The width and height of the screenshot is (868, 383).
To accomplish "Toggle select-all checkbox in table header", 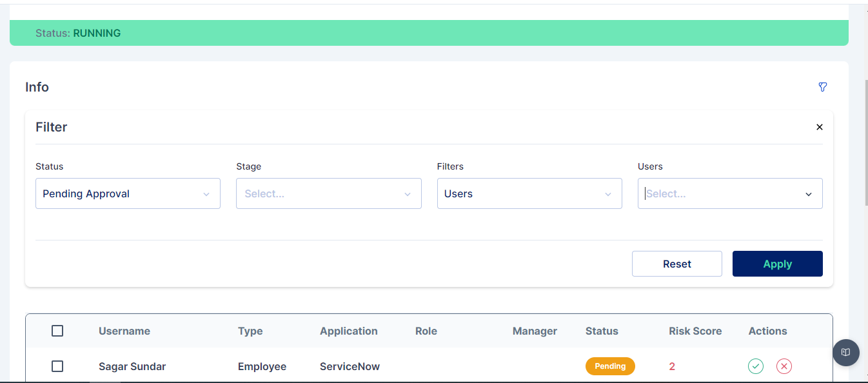I will coord(57,331).
